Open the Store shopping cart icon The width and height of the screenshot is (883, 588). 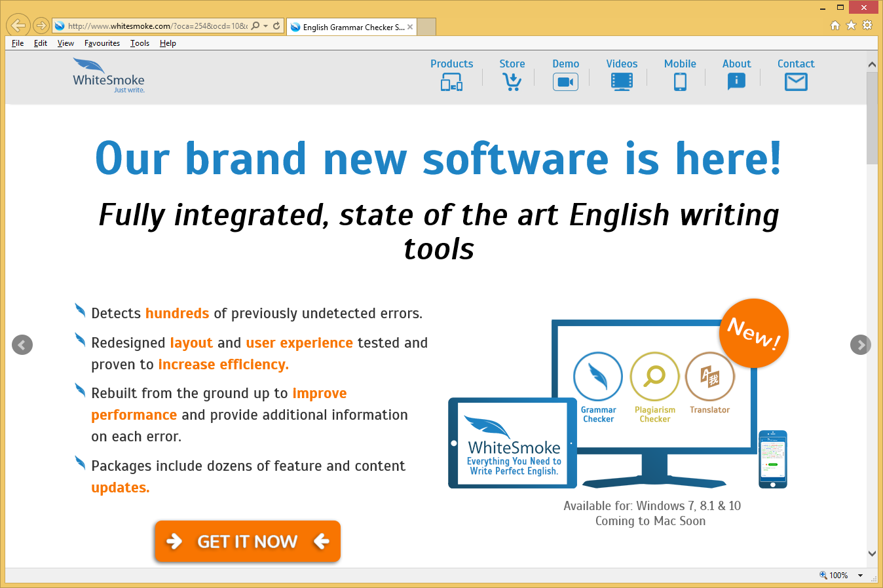tap(512, 83)
